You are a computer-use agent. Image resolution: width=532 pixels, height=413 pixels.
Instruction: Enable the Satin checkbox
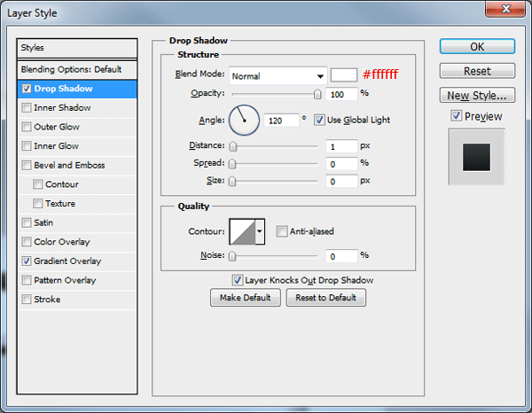pyautogui.click(x=27, y=222)
